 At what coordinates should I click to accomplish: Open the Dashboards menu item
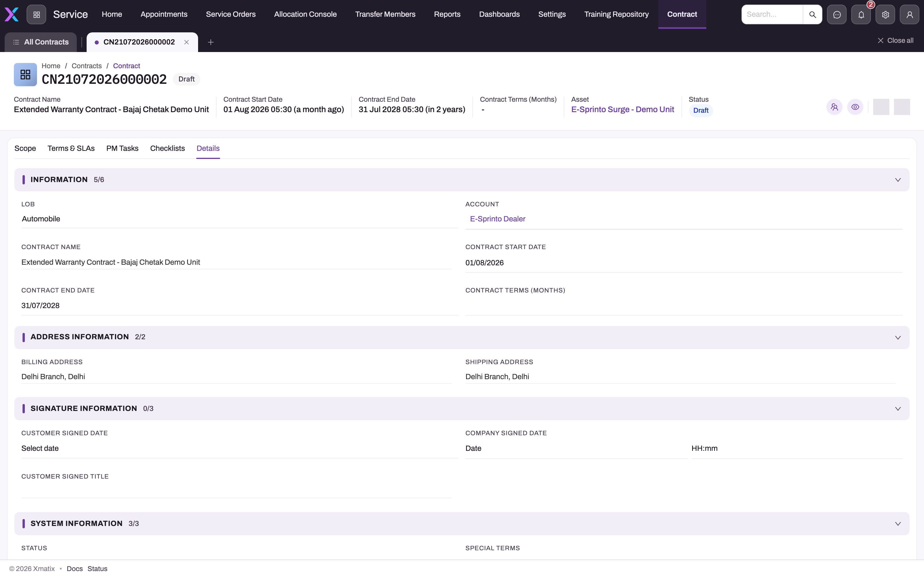coord(500,14)
